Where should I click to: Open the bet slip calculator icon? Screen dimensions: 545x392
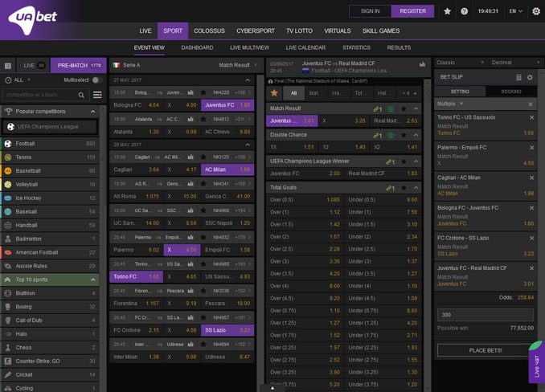518,77
